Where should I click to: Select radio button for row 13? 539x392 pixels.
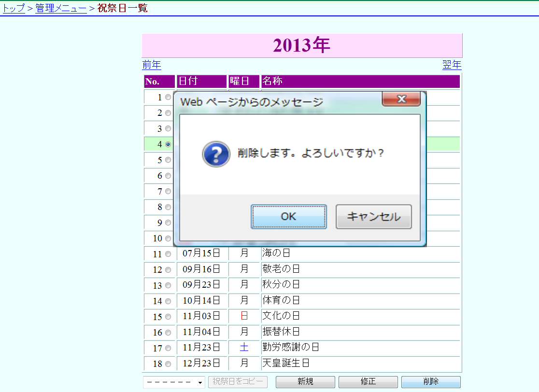click(x=168, y=285)
